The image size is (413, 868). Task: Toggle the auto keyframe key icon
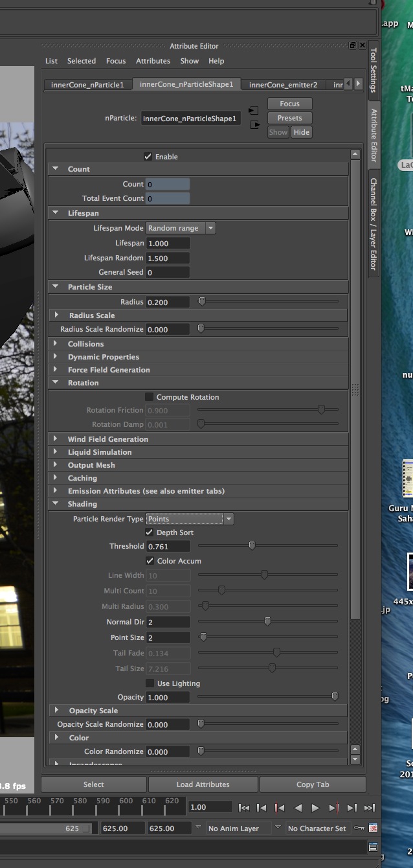(359, 828)
